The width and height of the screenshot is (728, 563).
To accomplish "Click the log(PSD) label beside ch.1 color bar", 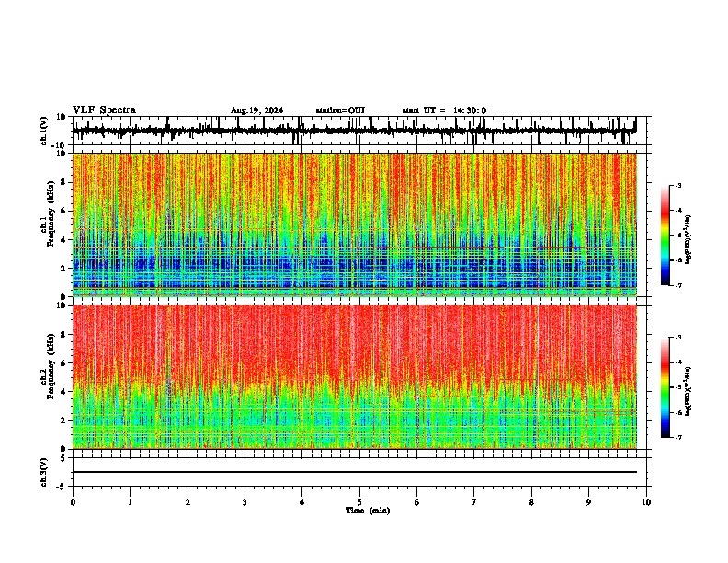I will [688, 240].
